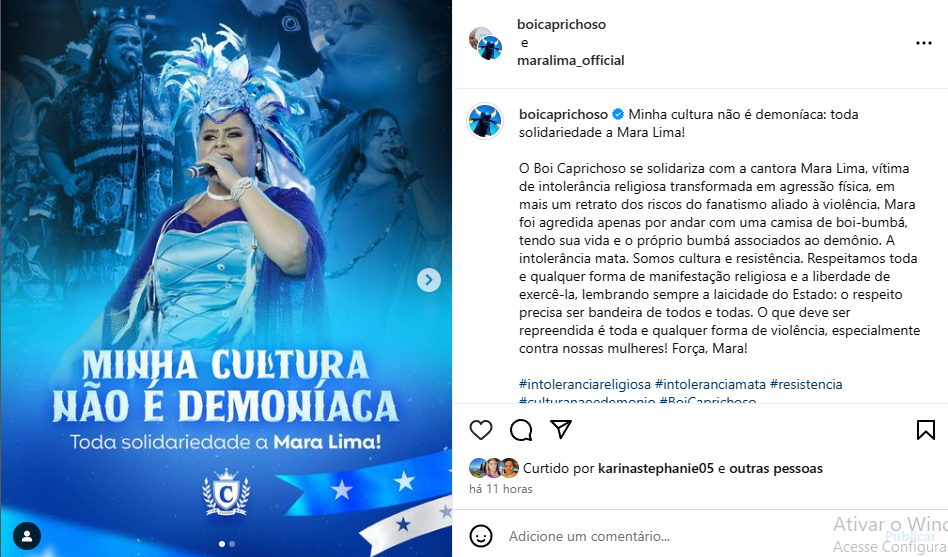View the 'outras pessoas' likes list

pos(776,468)
